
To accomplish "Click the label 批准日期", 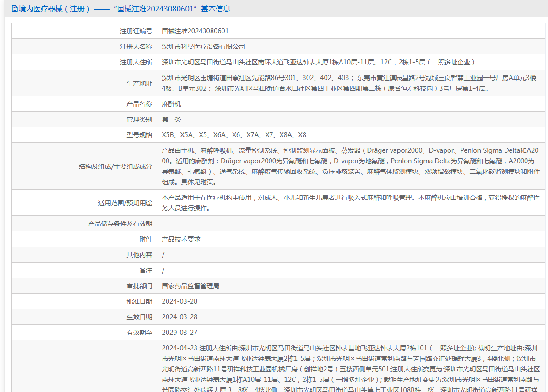I will pyautogui.click(x=140, y=301).
